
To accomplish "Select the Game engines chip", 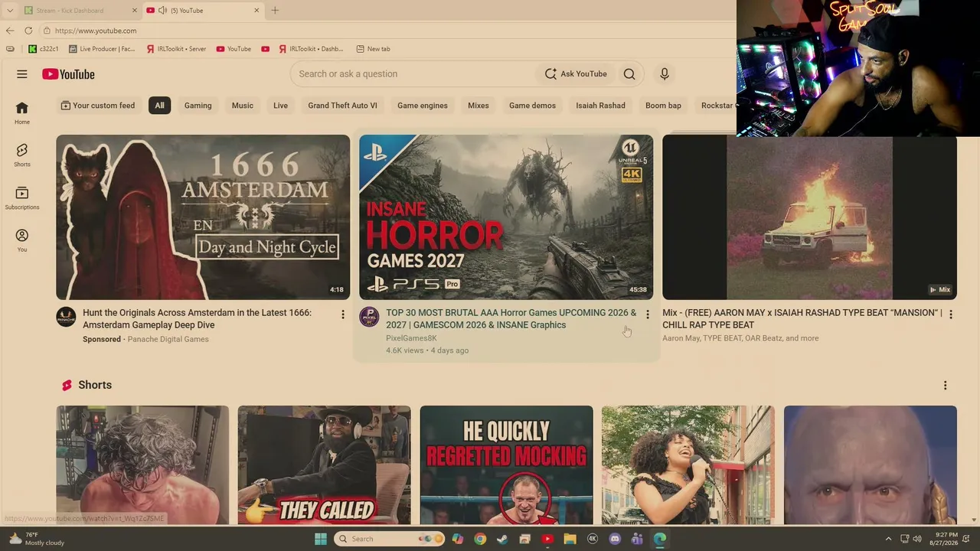I will (x=423, y=106).
